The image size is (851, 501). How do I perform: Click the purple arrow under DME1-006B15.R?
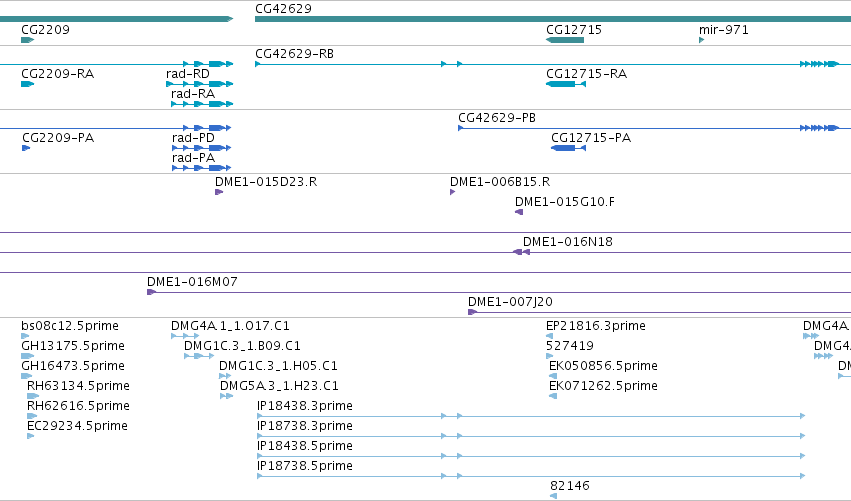click(452, 192)
